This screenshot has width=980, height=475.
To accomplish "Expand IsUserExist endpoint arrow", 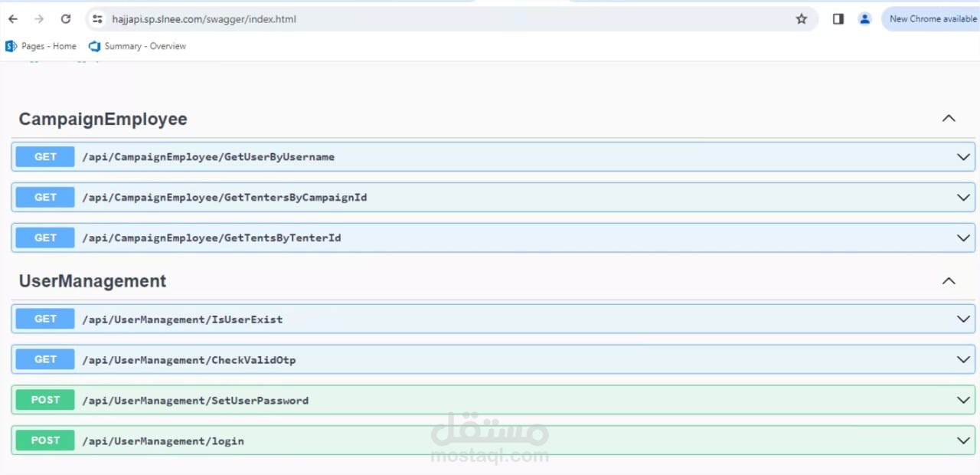I will click(963, 319).
